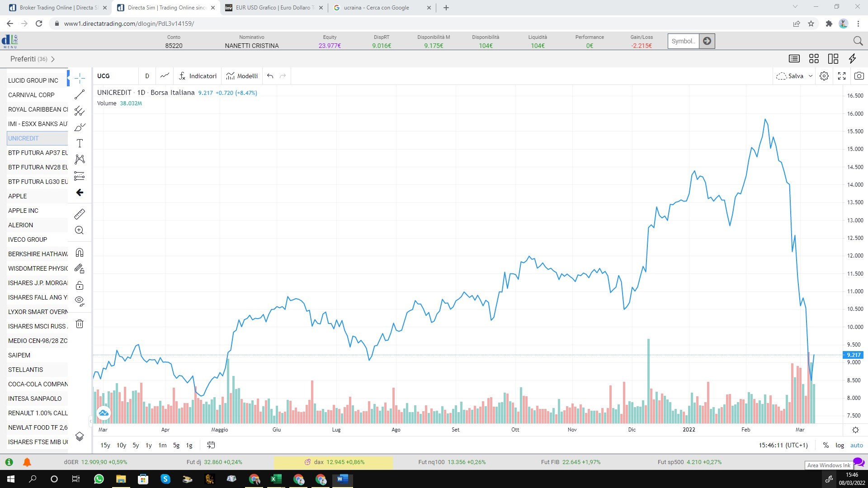Select STELLANTIS in the watchlist
Screen dimensions: 868x488
coord(37,370)
